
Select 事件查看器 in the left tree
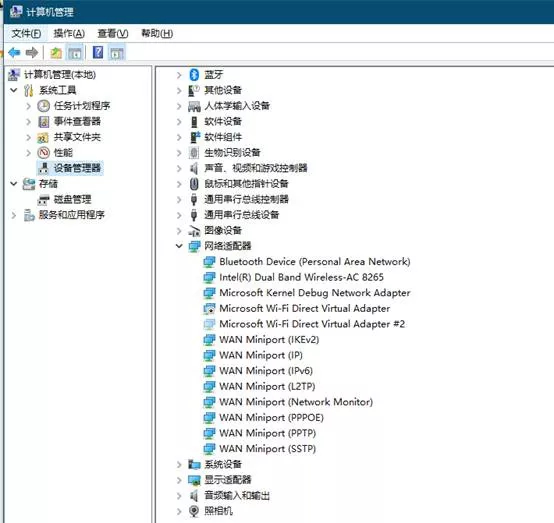pyautogui.click(x=77, y=122)
